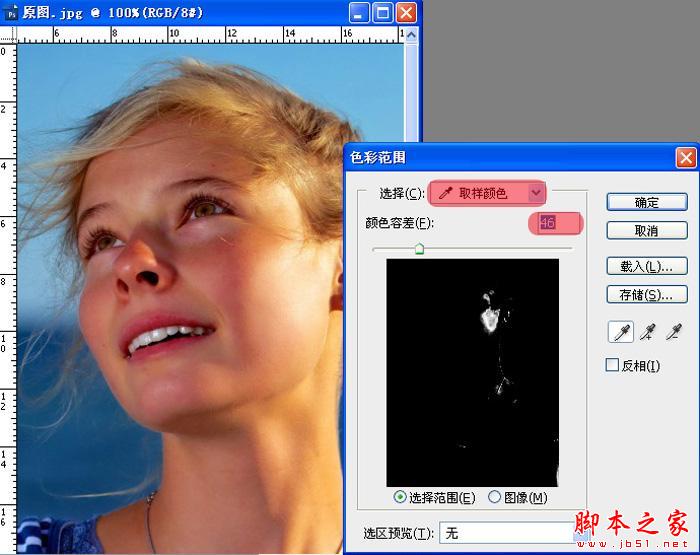Open the 选择(C) 取样颜色 dropdown
This screenshot has height=555, width=700.
click(487, 193)
